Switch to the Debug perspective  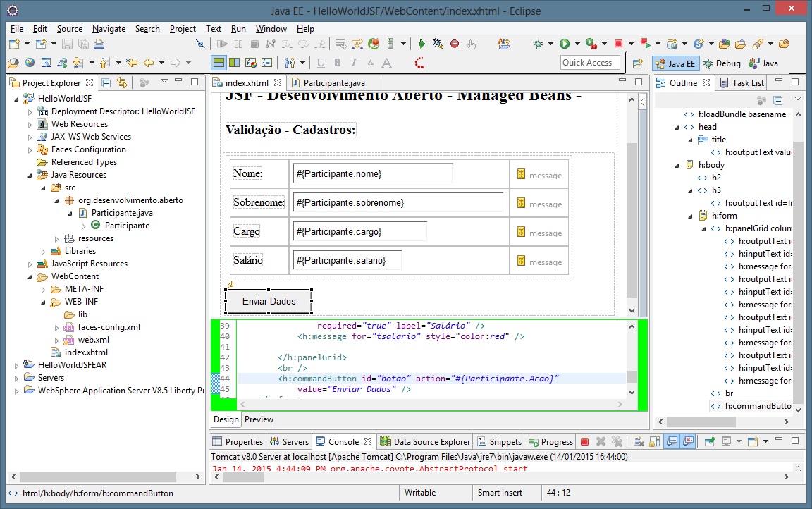722,63
